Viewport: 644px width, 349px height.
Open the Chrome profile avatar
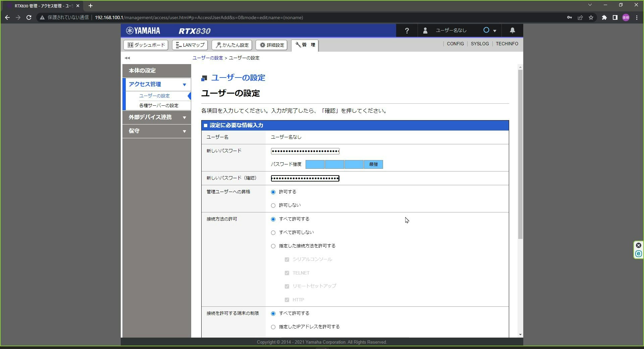click(626, 17)
